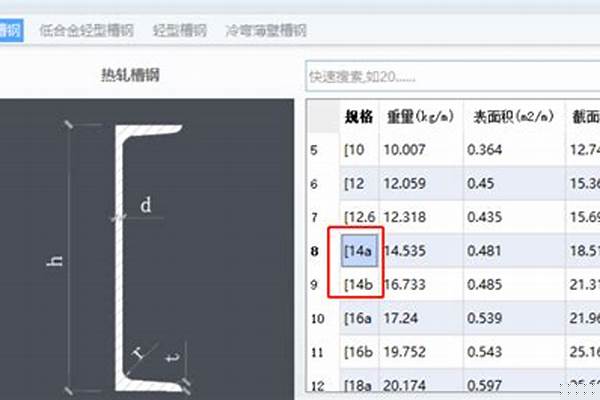Sort by the 重量(kg/m) column header
The image size is (600, 400).
(420, 116)
